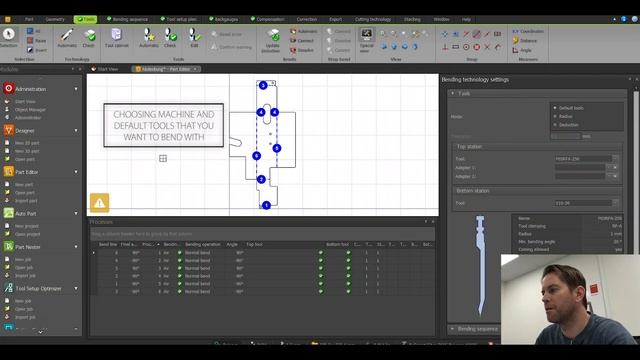Click the All selection option in ribbon
The width and height of the screenshot is (640, 360).
point(34,31)
